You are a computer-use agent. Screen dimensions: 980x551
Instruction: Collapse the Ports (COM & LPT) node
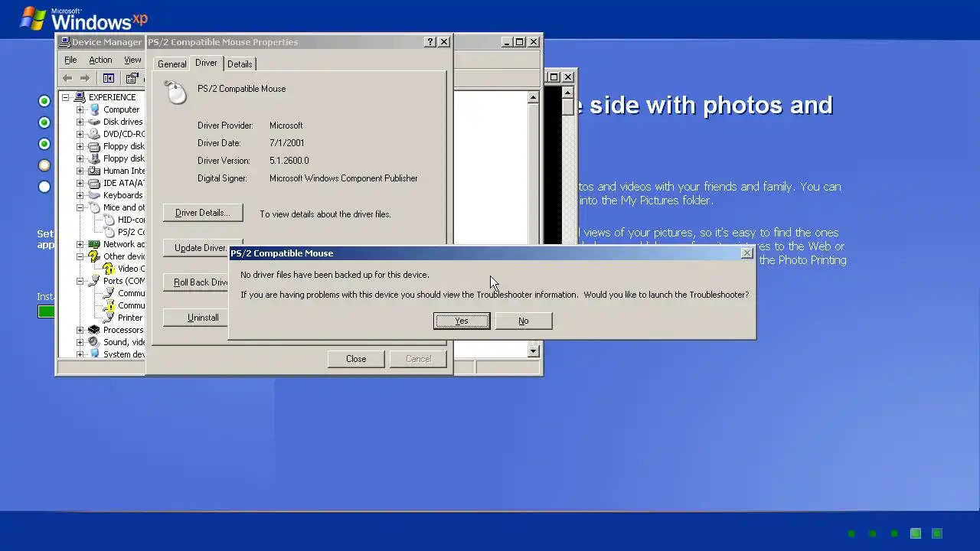(x=80, y=281)
